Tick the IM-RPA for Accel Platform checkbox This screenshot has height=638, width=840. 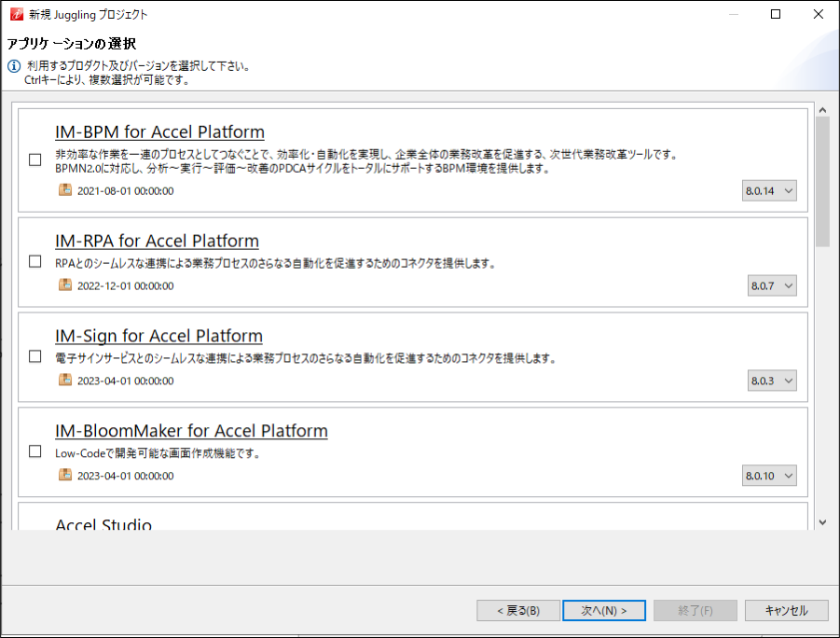35,262
